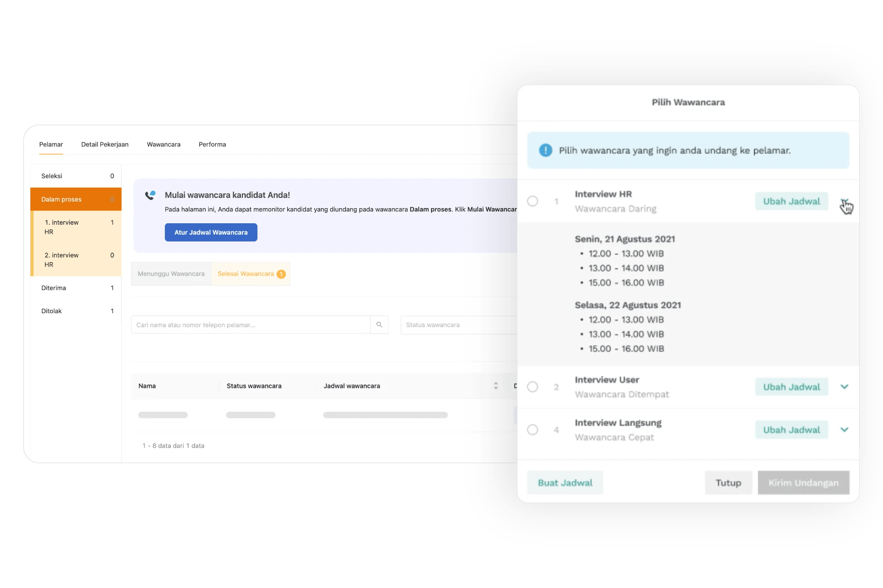Switch to Menunggu Wawancara tab
Image resolution: width=883 pixels, height=588 pixels.
[x=171, y=274]
